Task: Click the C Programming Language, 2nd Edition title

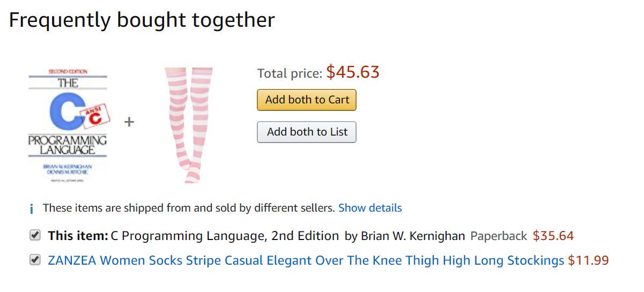Action: [x=225, y=236]
